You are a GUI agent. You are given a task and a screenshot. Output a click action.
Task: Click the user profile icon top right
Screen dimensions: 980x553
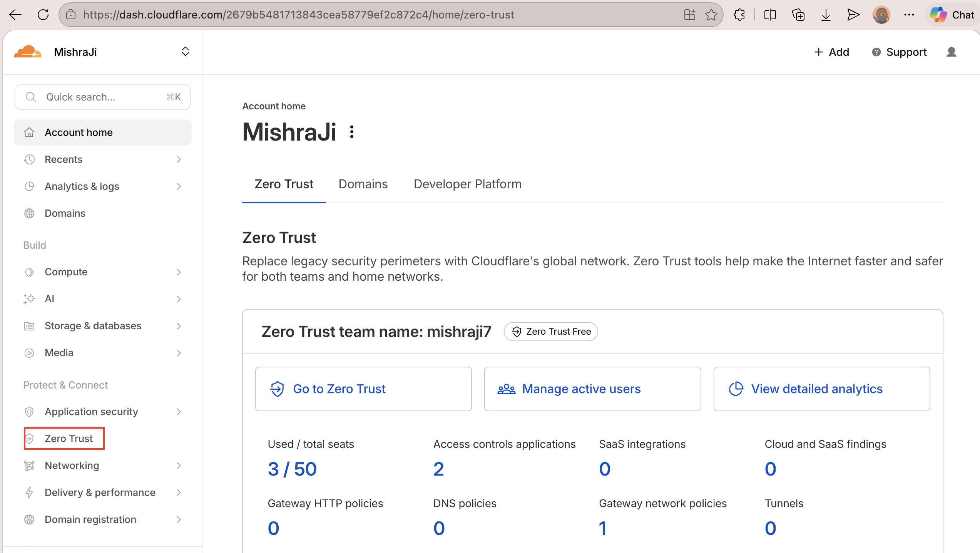pyautogui.click(x=951, y=52)
